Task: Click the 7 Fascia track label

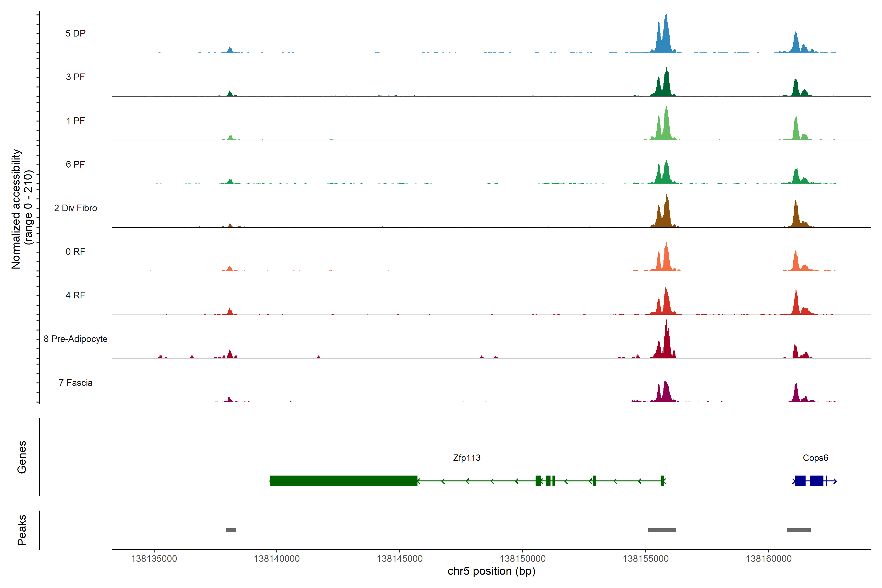Action: coord(75,382)
